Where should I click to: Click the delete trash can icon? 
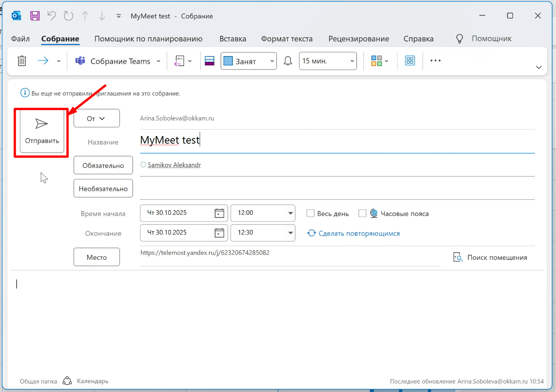coord(22,61)
